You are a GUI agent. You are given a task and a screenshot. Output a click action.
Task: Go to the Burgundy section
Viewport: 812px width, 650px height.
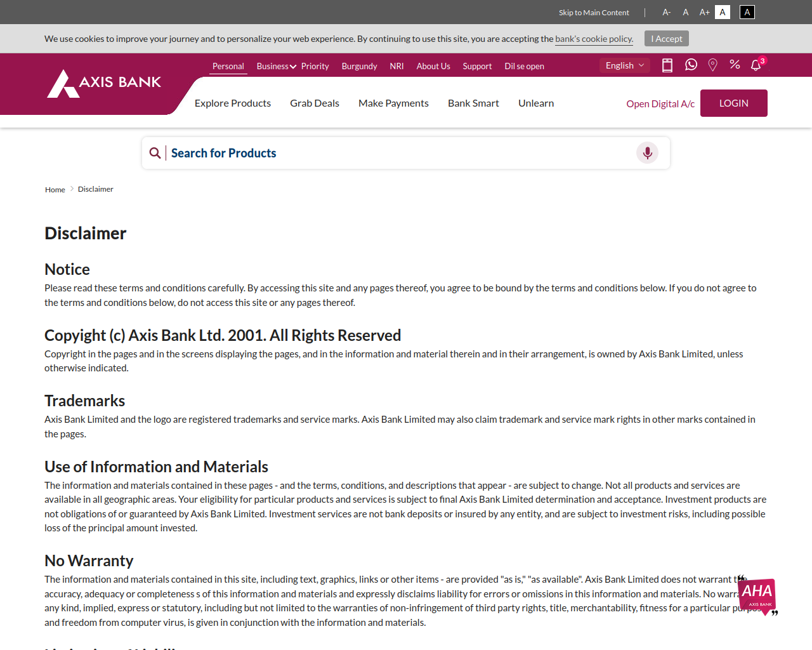click(360, 66)
